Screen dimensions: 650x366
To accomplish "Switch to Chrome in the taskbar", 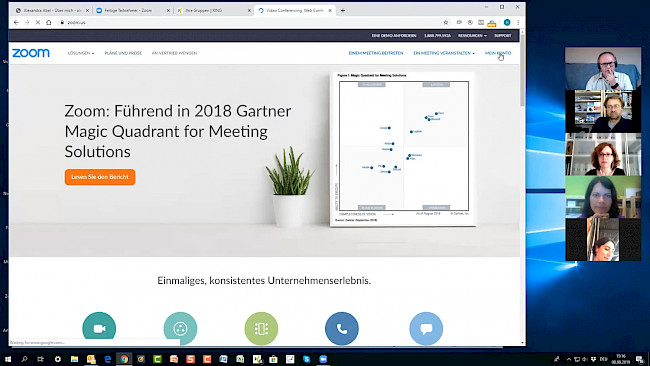I will [x=124, y=359].
